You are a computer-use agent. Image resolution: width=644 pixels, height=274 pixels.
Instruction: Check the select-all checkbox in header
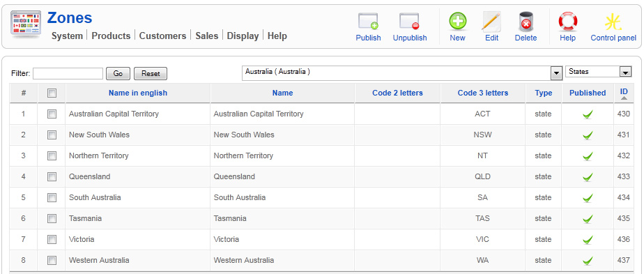(52, 93)
